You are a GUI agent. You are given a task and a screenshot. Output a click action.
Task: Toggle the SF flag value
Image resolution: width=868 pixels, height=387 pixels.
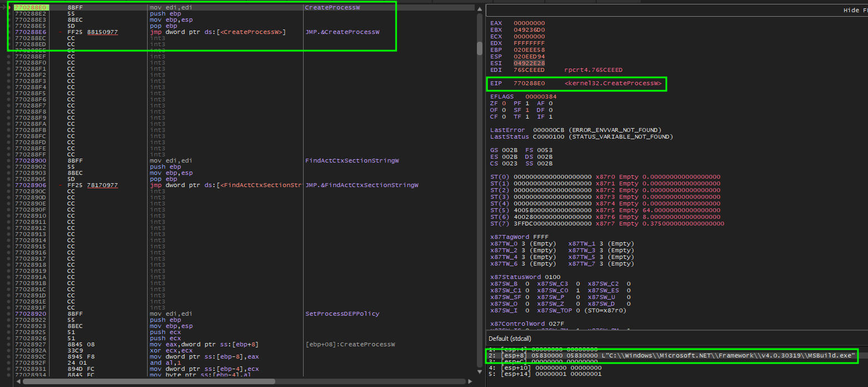528,110
